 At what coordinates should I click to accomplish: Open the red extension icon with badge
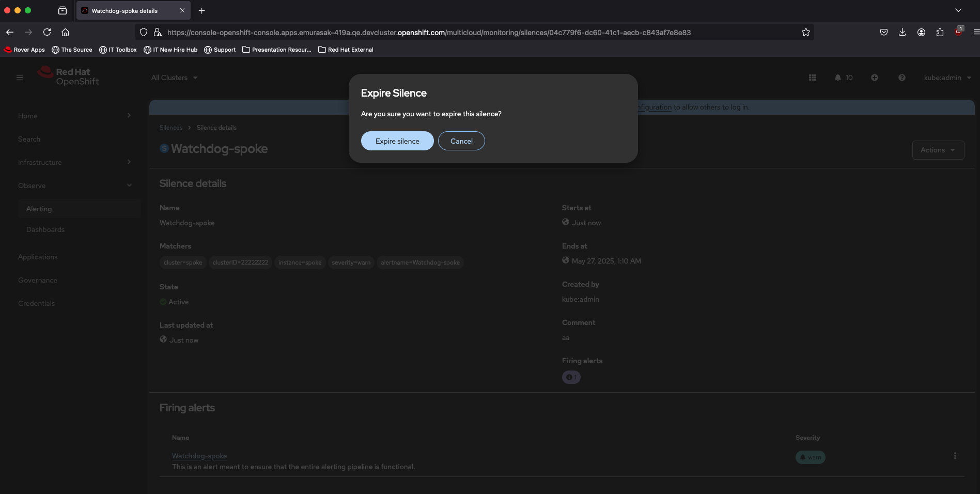[959, 32]
